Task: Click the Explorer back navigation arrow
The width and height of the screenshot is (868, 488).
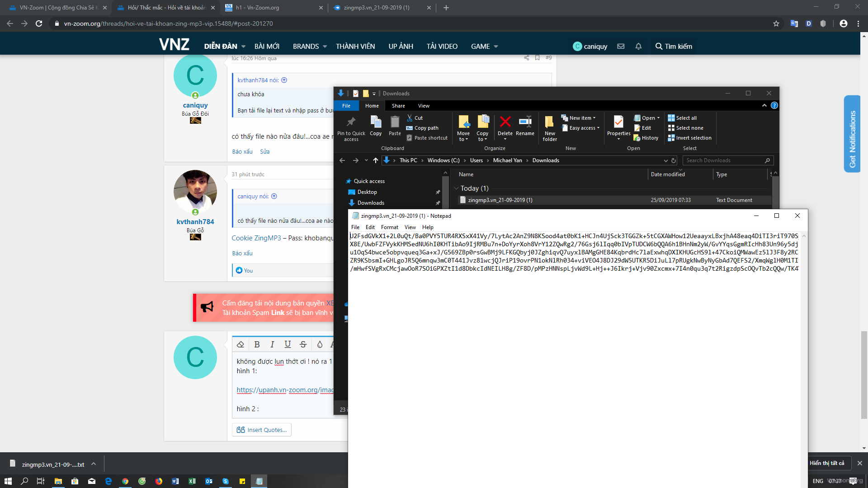Action: pos(342,160)
